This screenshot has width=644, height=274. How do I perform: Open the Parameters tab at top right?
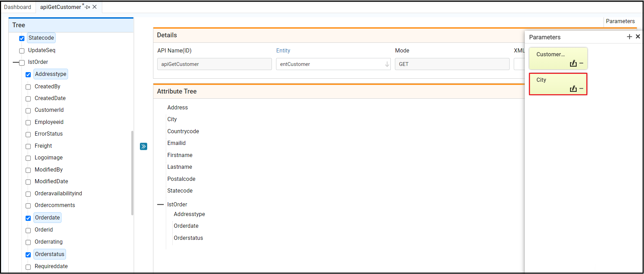[x=620, y=21]
